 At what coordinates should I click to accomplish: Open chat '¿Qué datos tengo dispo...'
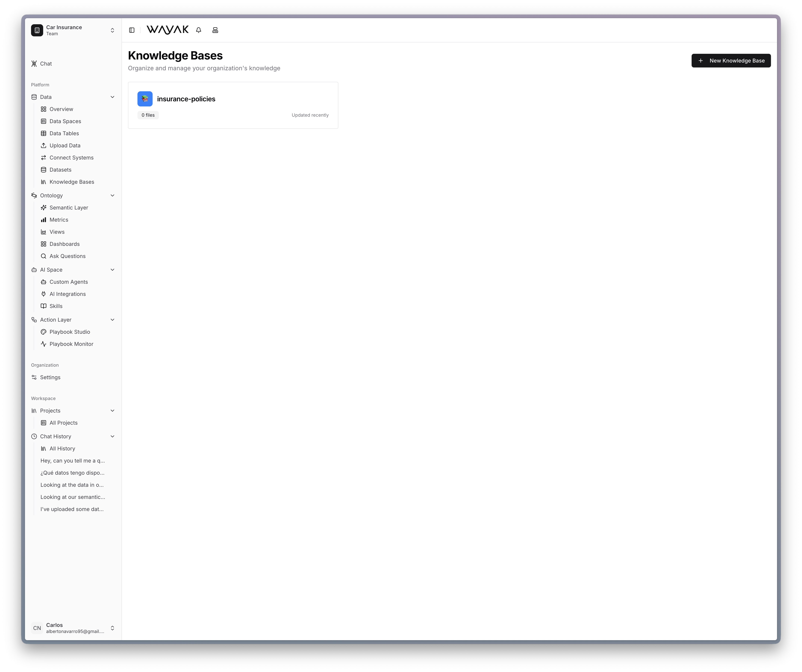point(73,473)
